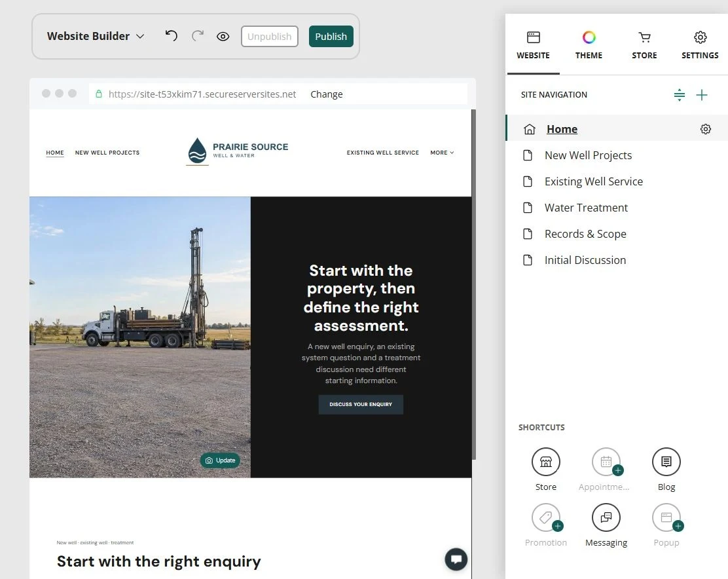Select the hero description paragraph
Image resolution: width=728 pixels, height=579 pixels.
click(361, 364)
